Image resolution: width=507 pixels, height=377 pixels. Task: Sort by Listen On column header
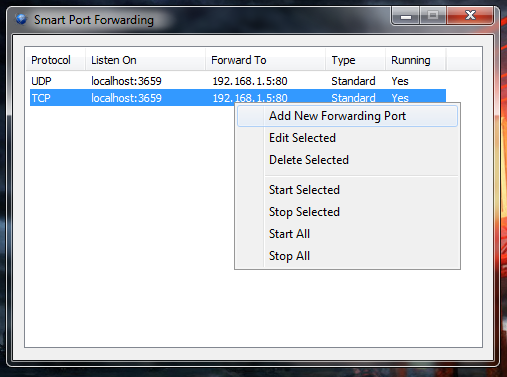[145, 60]
